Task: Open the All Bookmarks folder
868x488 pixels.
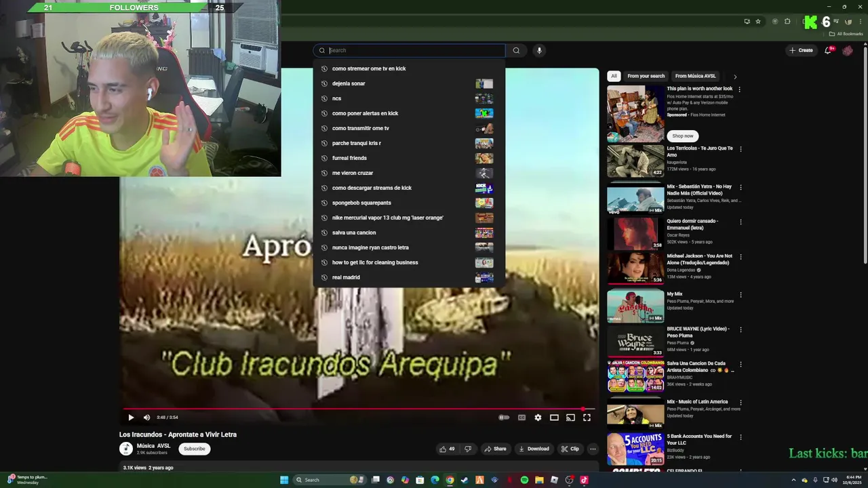Action: (846, 34)
